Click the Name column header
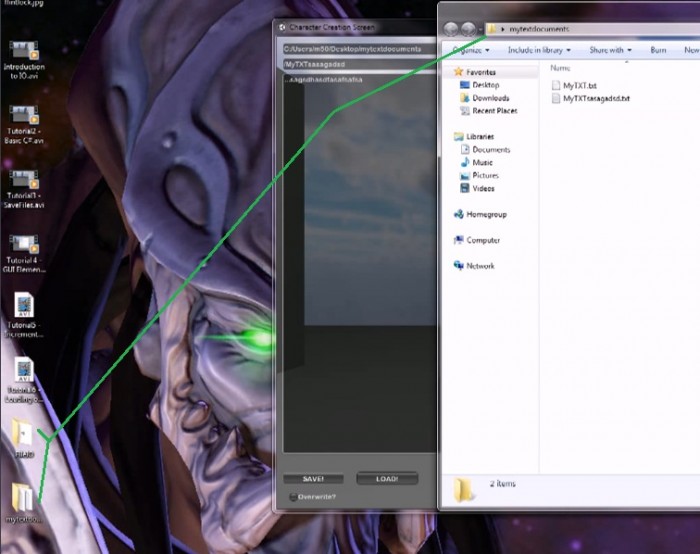The image size is (700, 554). [560, 68]
